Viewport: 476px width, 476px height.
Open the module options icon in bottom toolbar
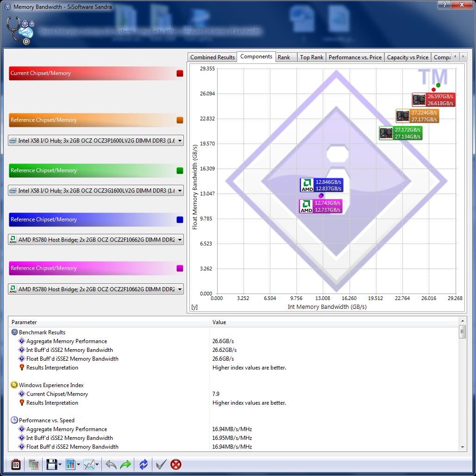15,464
